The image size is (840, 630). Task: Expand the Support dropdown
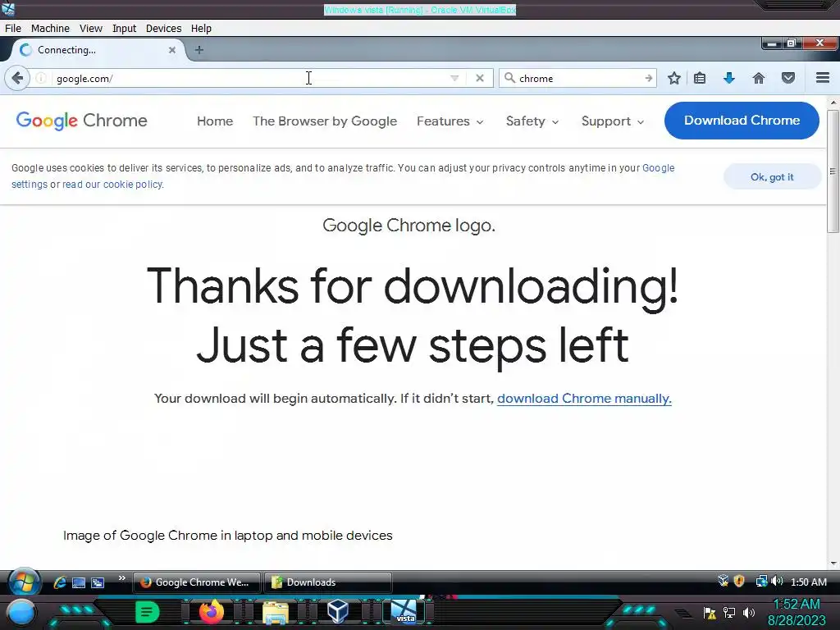tap(612, 121)
